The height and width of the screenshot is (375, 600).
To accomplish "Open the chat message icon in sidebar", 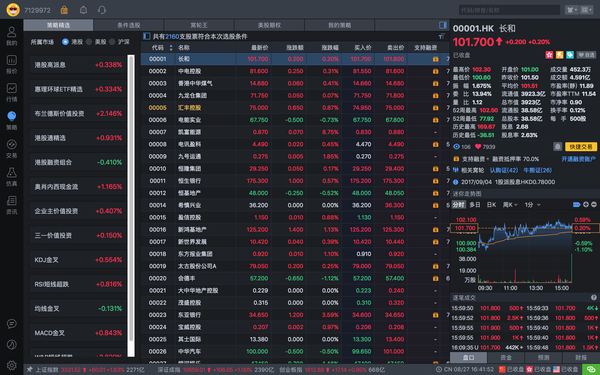I will coord(12,324).
